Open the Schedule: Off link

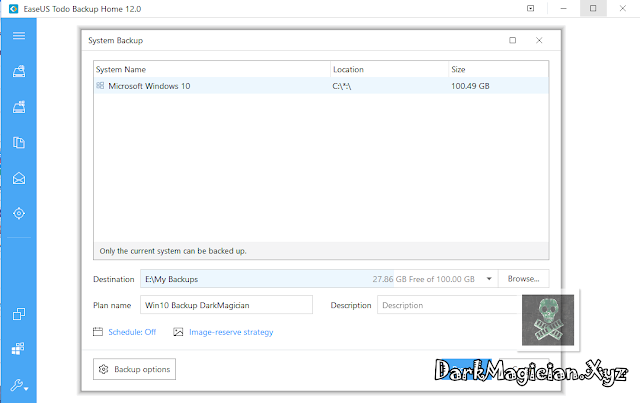click(132, 332)
